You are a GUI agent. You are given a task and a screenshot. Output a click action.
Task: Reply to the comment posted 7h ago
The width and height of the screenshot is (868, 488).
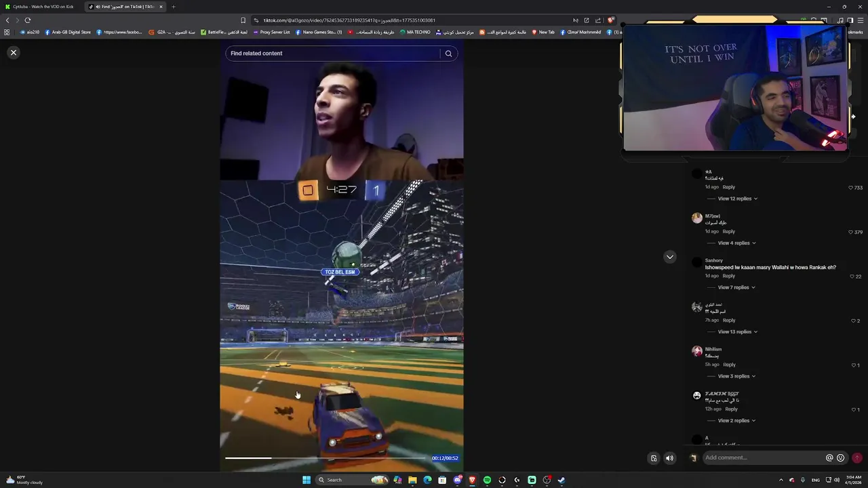(728, 320)
